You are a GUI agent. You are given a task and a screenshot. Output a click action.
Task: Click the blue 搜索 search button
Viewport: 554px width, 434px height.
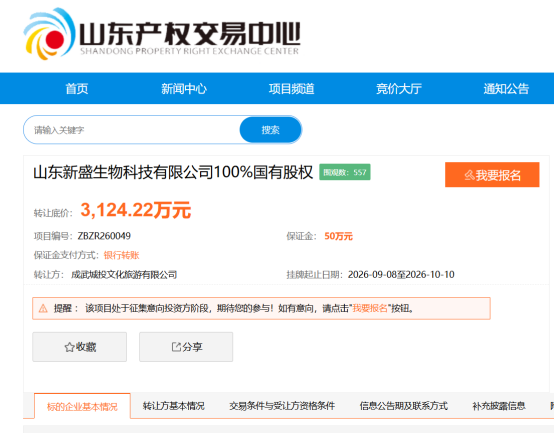click(x=271, y=130)
